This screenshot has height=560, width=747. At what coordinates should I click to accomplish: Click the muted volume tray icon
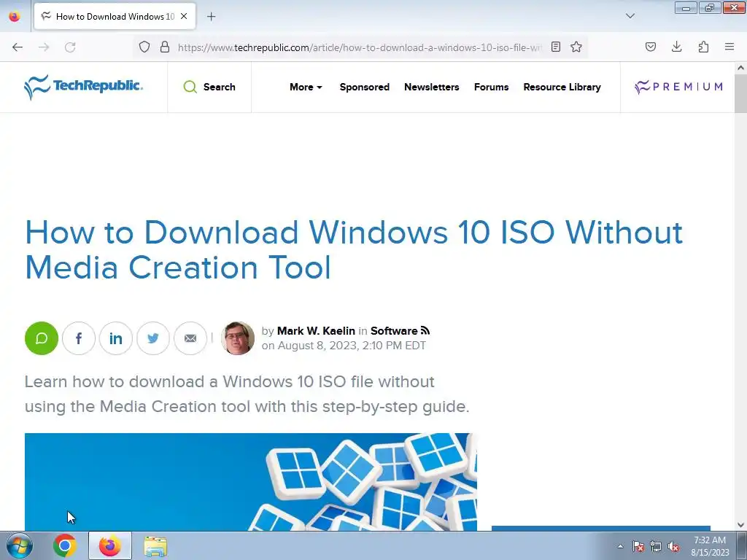pyautogui.click(x=673, y=546)
